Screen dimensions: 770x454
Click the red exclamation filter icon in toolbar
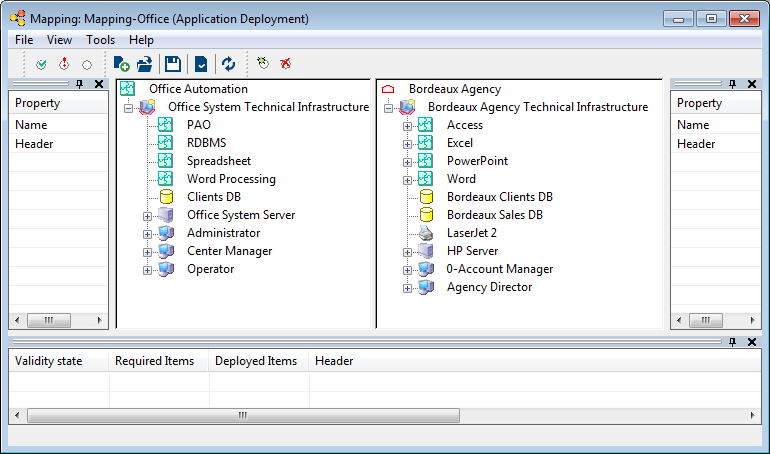point(64,64)
